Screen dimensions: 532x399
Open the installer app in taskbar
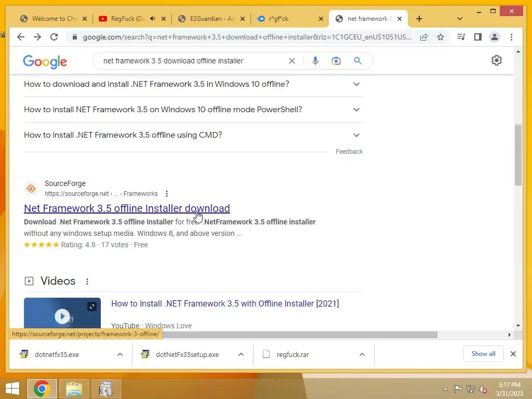tap(106, 389)
